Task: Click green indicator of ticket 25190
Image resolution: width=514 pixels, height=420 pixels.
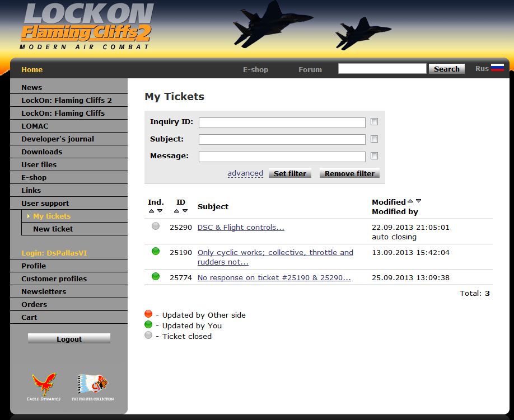Action: 156,251
